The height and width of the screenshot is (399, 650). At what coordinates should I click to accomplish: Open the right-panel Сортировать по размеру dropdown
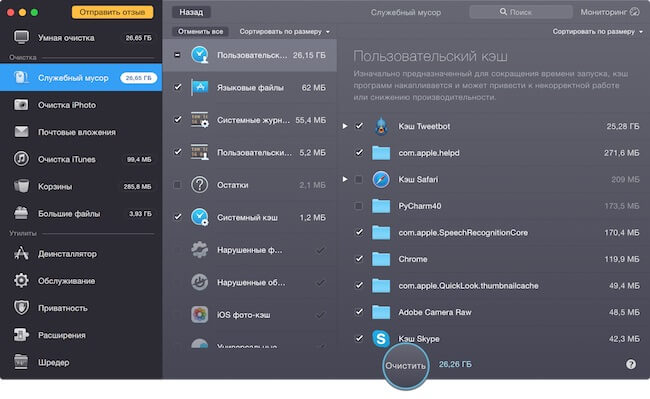pos(597,31)
